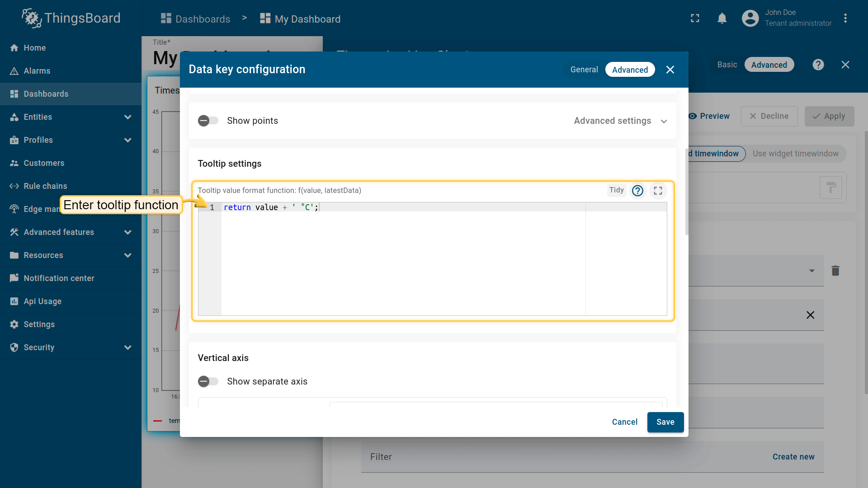
Task: Click the widget help question mark icon
Action: point(818,65)
